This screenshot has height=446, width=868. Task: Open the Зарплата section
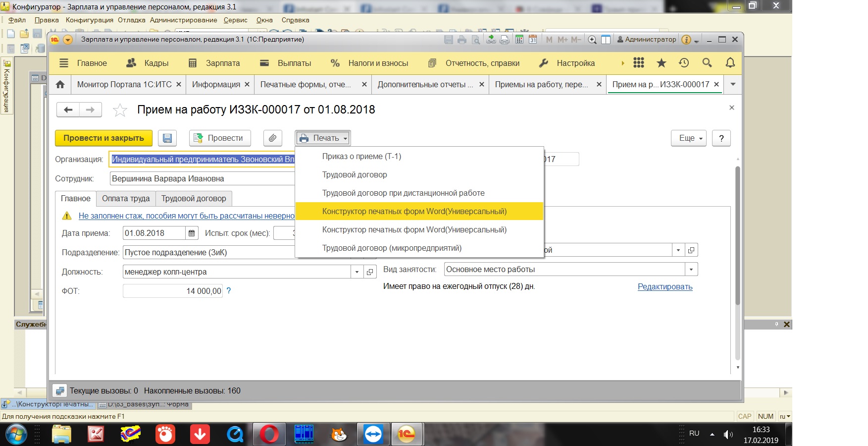(214, 63)
